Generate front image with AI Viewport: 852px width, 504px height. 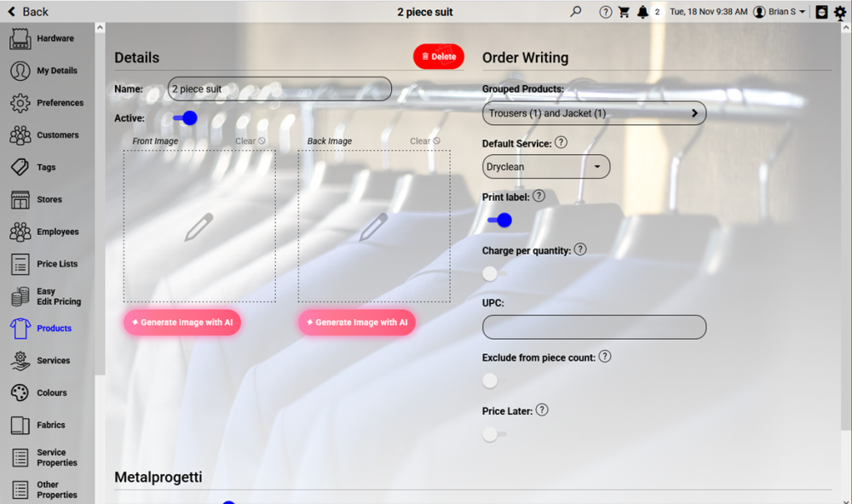click(182, 322)
